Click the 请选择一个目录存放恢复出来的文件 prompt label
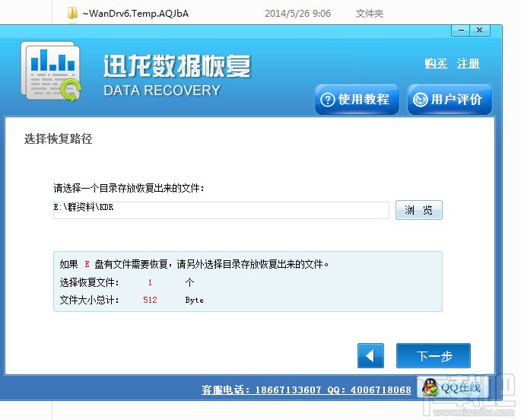Viewport: 521px width, 420px height. pos(129,188)
